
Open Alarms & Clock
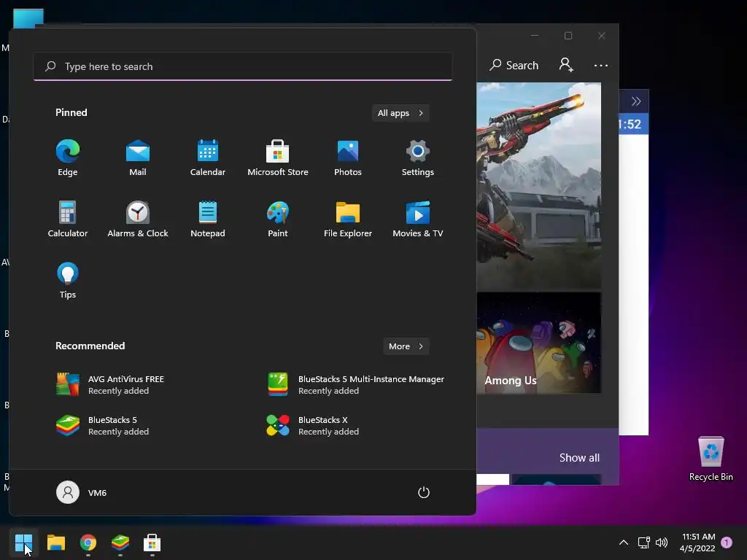coord(138,219)
